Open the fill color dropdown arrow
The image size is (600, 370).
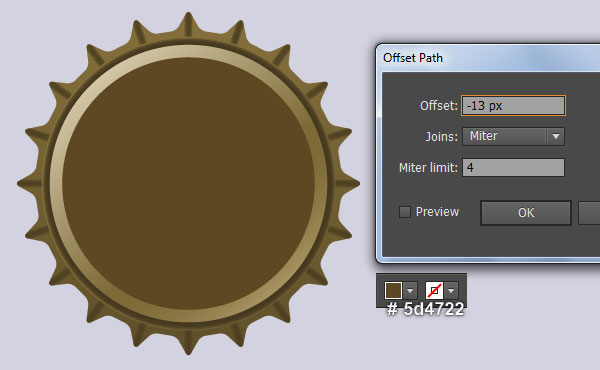pos(410,290)
